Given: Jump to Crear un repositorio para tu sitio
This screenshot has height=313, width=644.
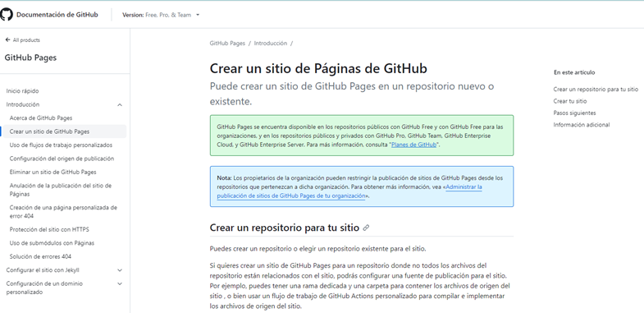Looking at the screenshot, I should (x=596, y=90).
